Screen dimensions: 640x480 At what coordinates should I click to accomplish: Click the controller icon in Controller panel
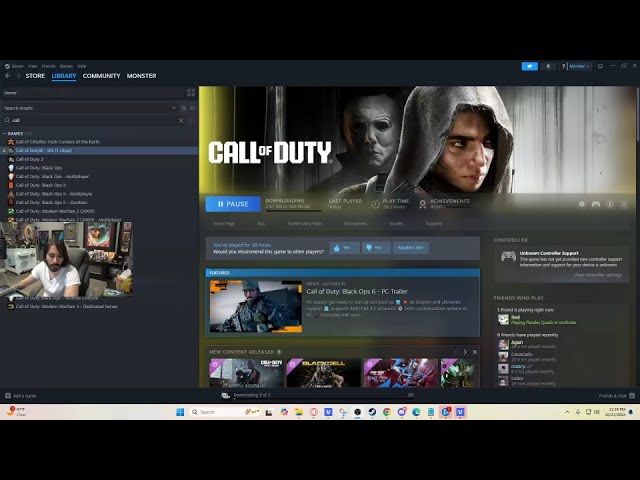click(x=508, y=256)
